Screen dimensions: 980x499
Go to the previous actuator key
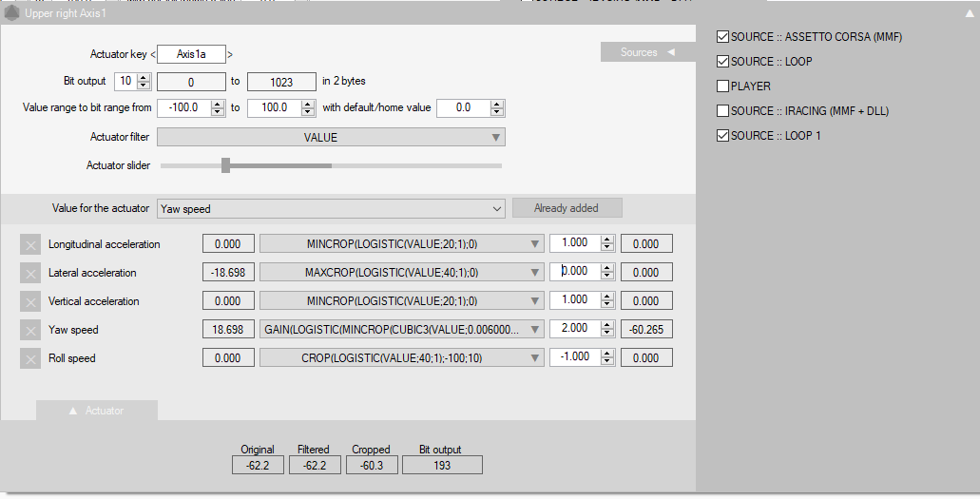[x=153, y=55]
